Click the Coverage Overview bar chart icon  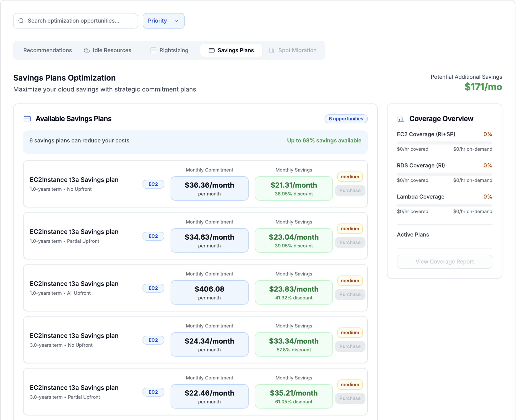click(401, 119)
